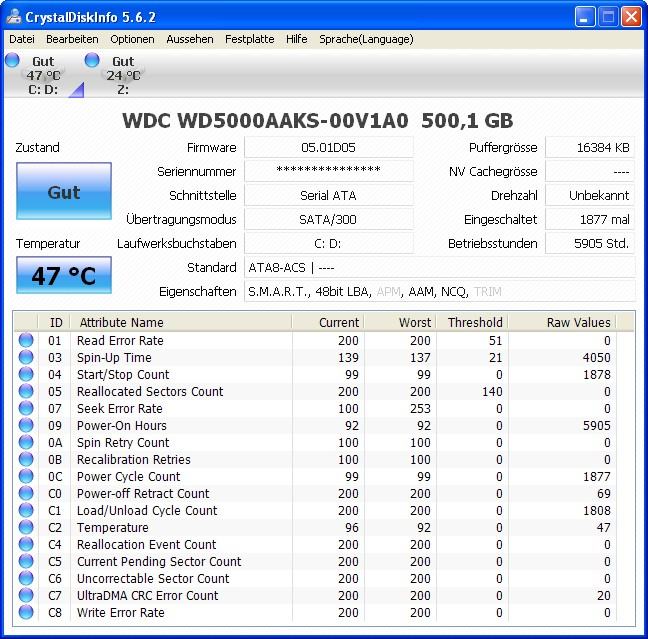Click the Attribute Name column header
Screen dimensions: 648x639
(181, 322)
